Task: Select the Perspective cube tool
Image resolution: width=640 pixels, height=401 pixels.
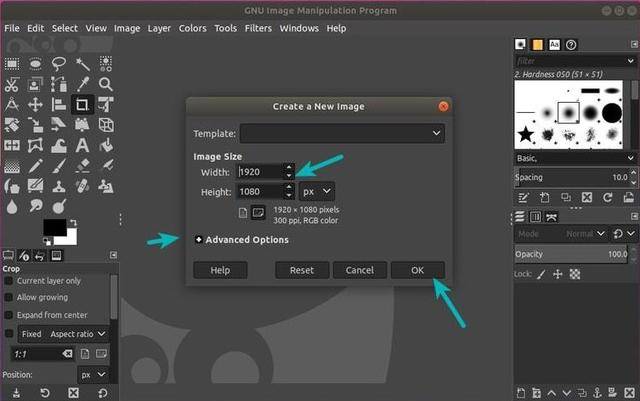Action: coord(106,125)
